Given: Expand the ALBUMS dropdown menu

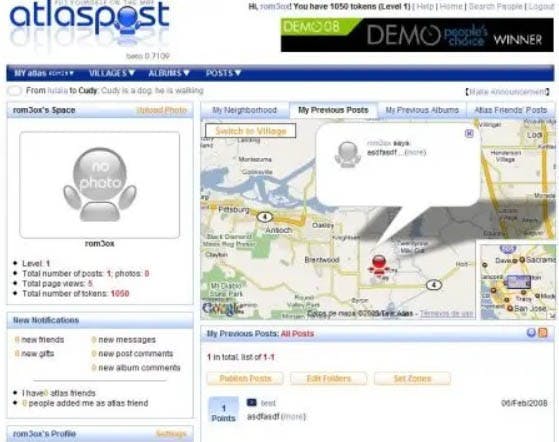Looking at the screenshot, I should click(x=169, y=73).
